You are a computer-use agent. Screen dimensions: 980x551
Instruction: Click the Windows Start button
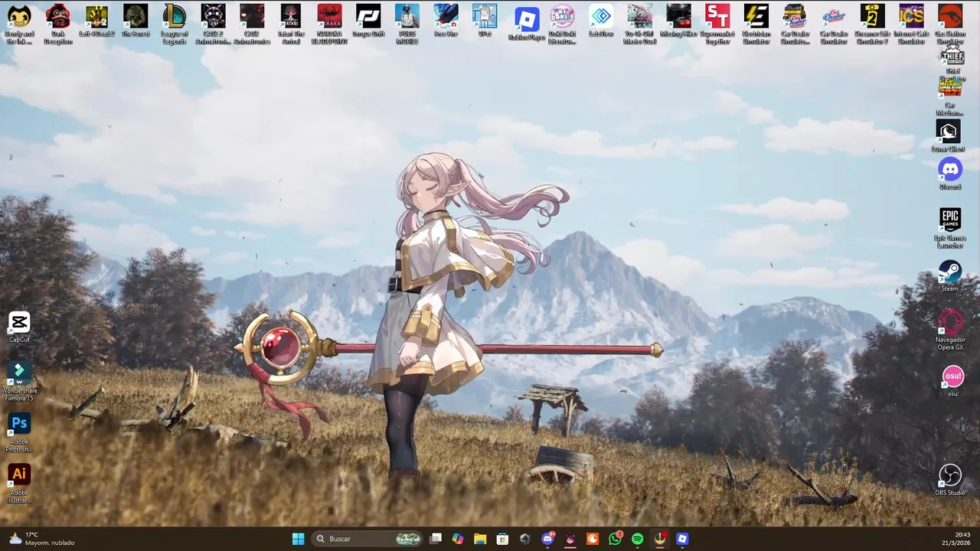tap(298, 539)
